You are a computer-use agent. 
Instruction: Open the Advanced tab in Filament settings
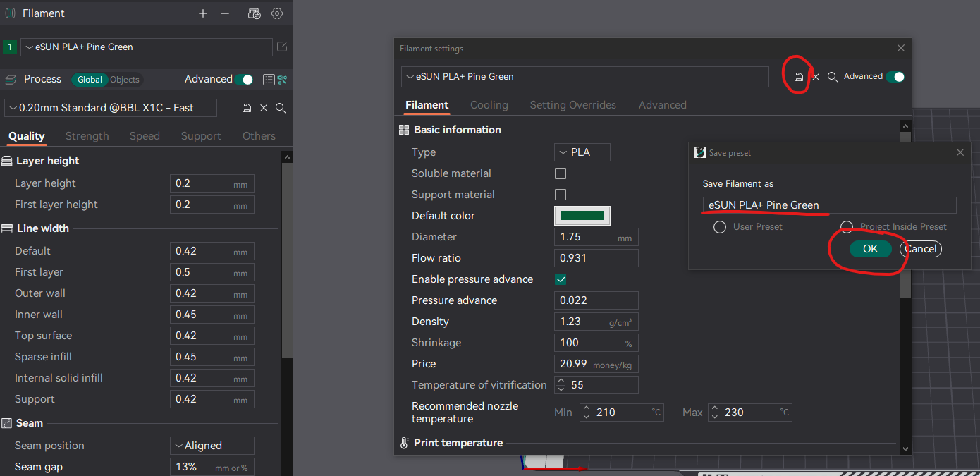coord(663,105)
